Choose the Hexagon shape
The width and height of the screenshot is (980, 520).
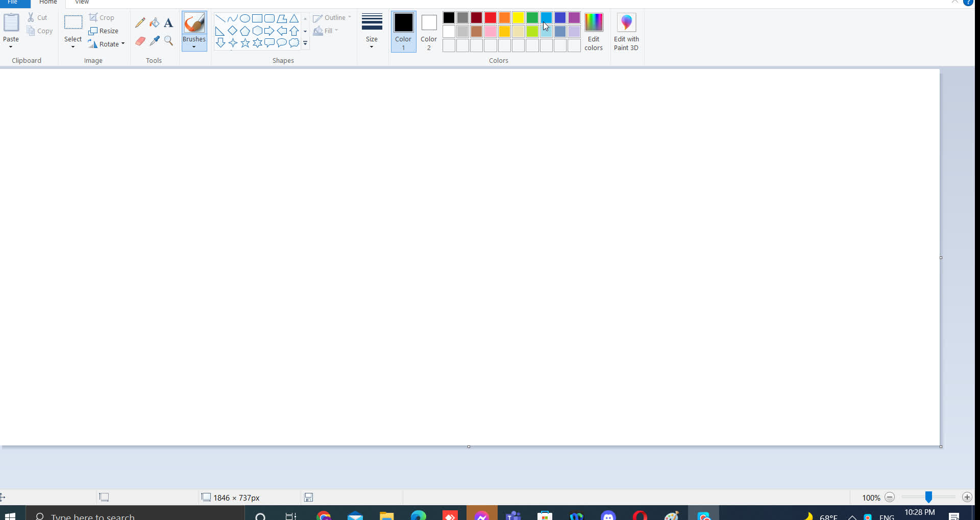pyautogui.click(x=257, y=31)
